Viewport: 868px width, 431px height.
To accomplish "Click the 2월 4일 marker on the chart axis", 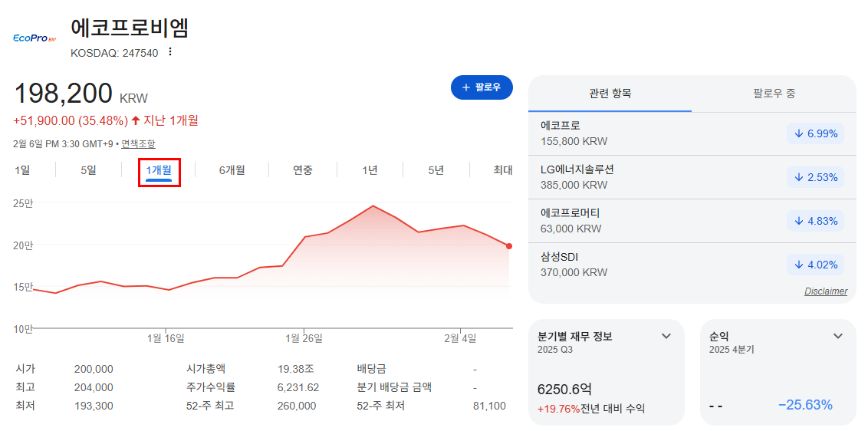I will click(x=461, y=338).
